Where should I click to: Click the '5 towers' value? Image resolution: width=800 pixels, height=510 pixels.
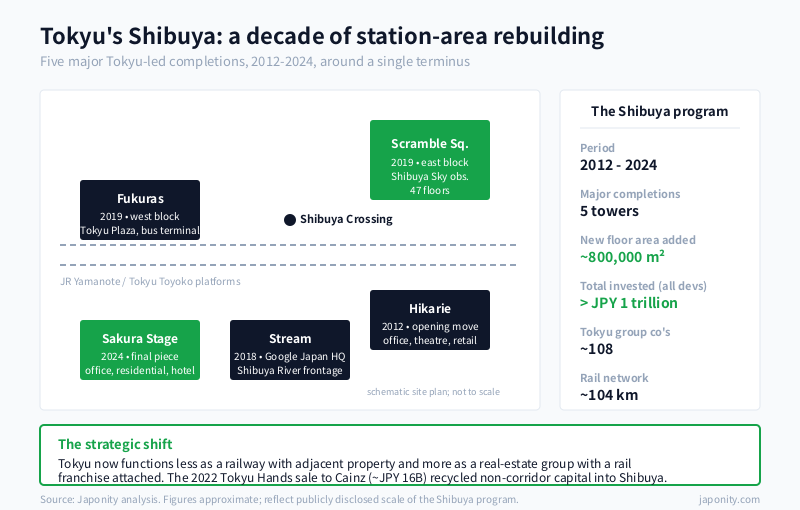(609, 211)
